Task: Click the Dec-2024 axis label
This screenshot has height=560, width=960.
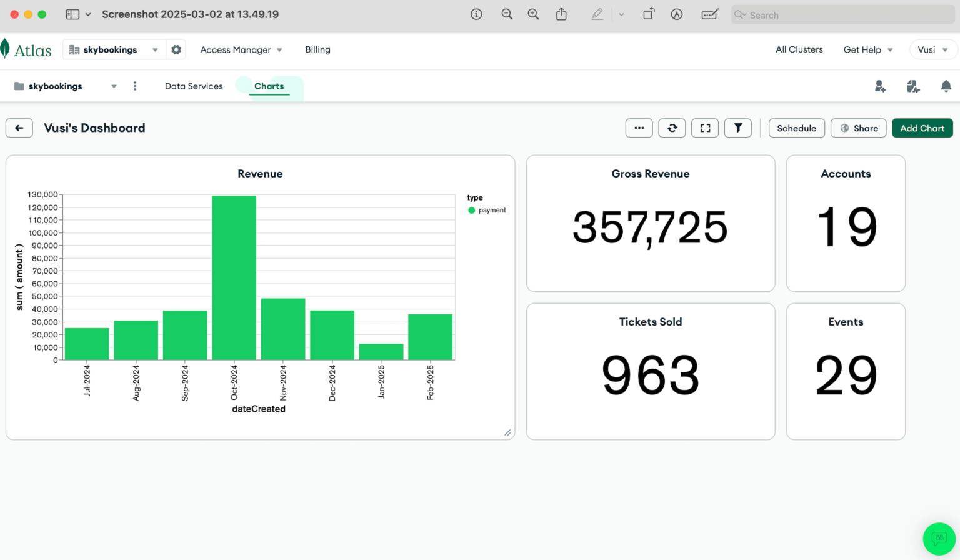Action: [x=332, y=383]
